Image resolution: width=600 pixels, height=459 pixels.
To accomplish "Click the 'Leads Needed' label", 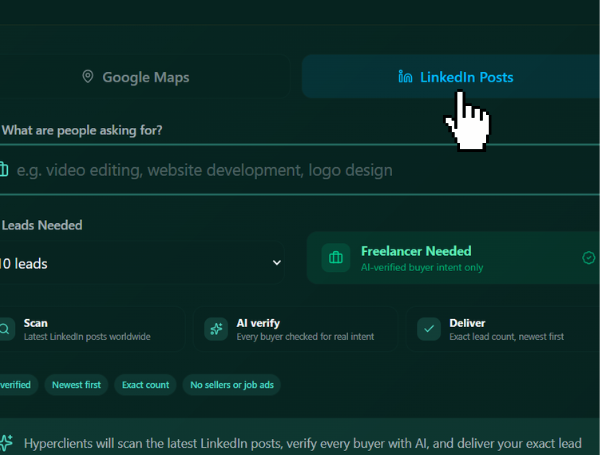I will [x=42, y=225].
